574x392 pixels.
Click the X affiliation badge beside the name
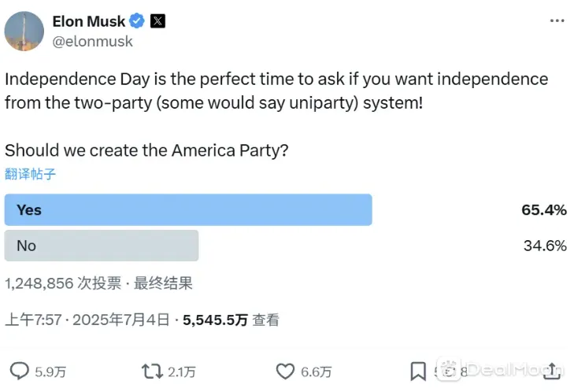[x=157, y=21]
